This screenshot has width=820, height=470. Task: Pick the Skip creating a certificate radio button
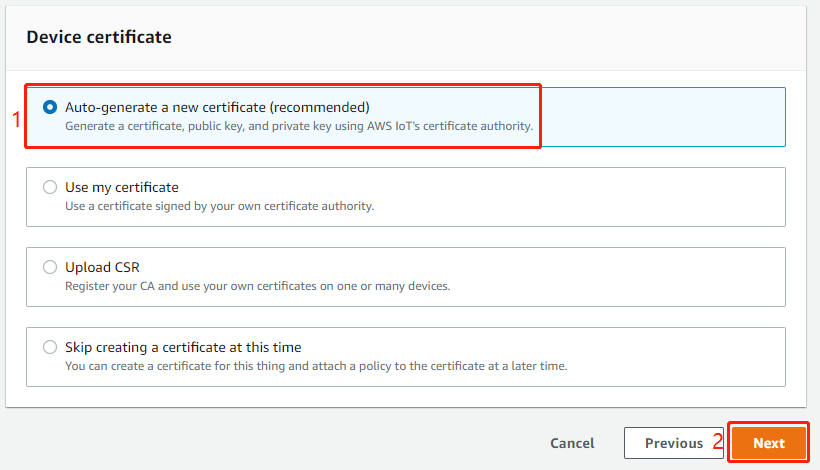coord(50,347)
